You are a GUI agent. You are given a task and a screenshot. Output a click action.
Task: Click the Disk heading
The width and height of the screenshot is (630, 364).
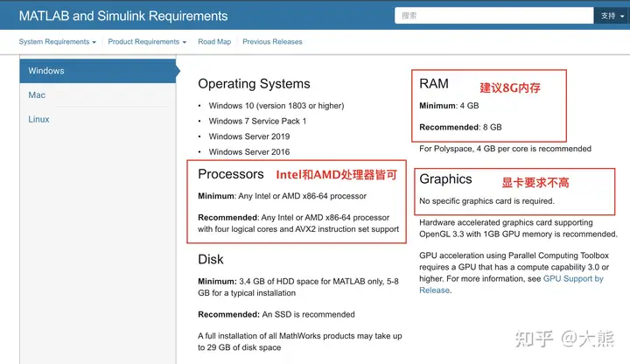click(211, 259)
